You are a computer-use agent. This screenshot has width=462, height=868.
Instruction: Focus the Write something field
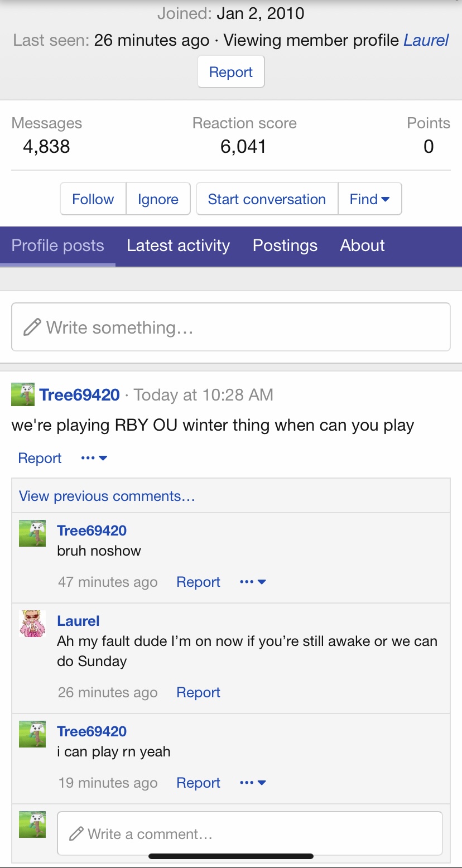click(231, 327)
